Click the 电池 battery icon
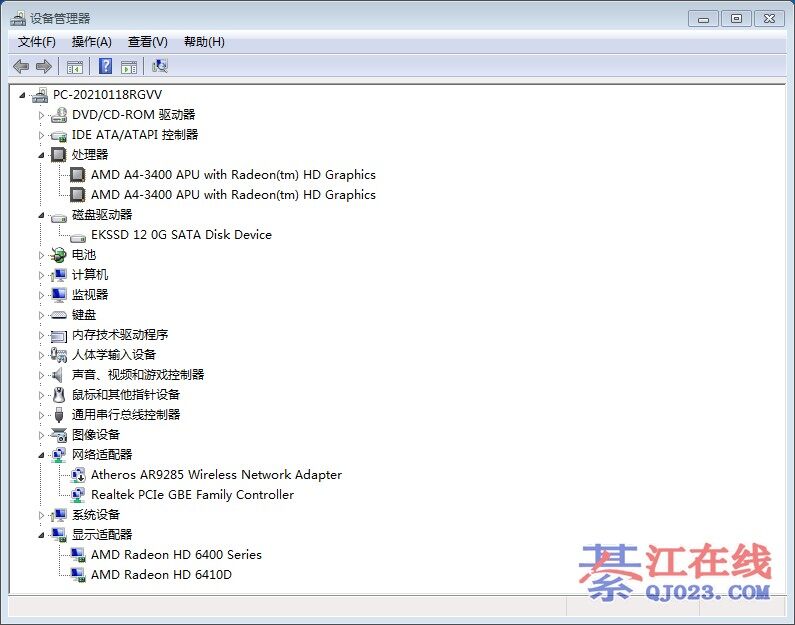The image size is (795, 625). 59,254
